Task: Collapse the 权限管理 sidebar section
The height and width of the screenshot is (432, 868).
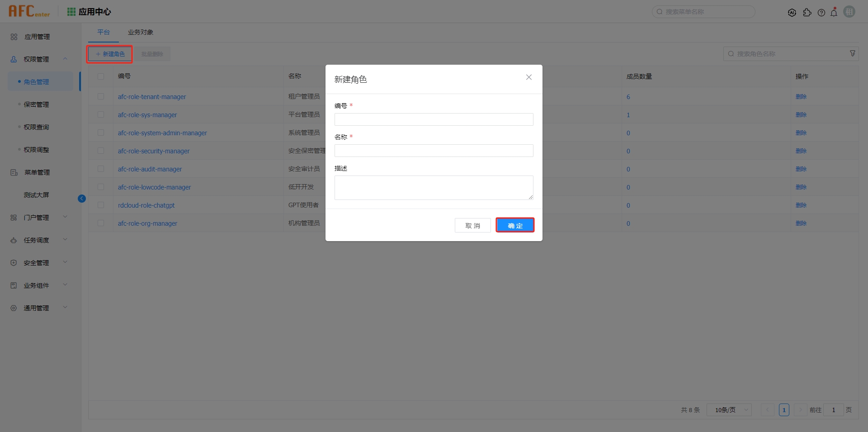Action: coord(65,59)
